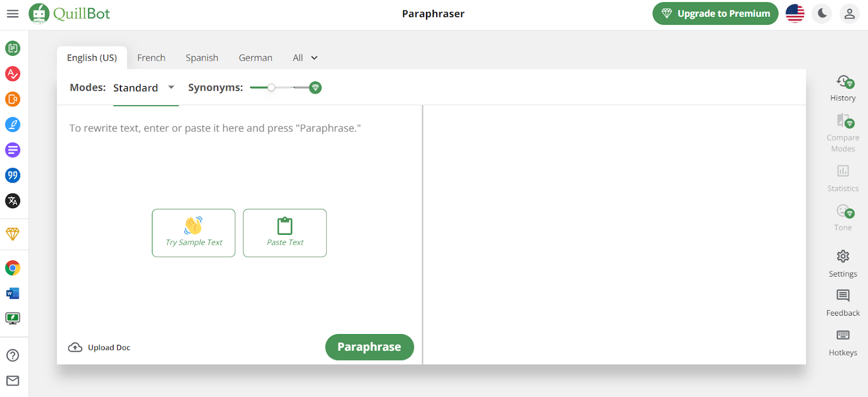Click the Synonyms label

(x=215, y=88)
